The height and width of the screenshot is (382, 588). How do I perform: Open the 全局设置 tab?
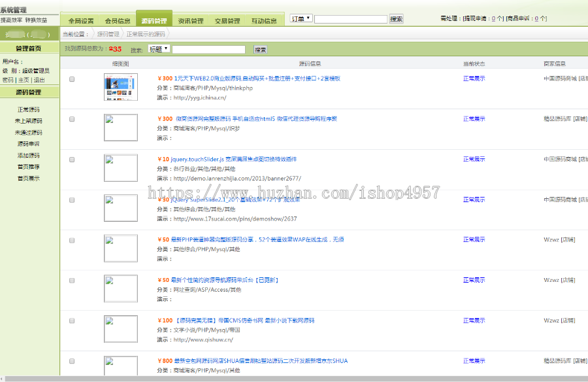(x=80, y=21)
